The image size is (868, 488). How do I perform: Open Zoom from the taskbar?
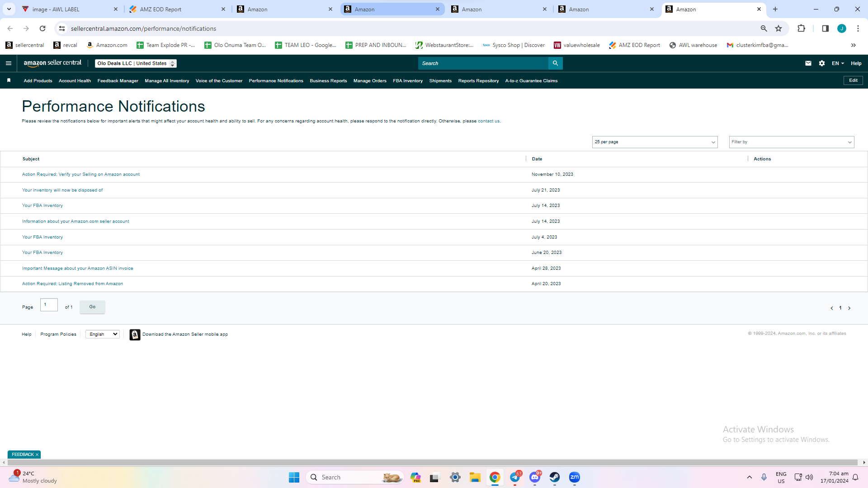(575, 477)
